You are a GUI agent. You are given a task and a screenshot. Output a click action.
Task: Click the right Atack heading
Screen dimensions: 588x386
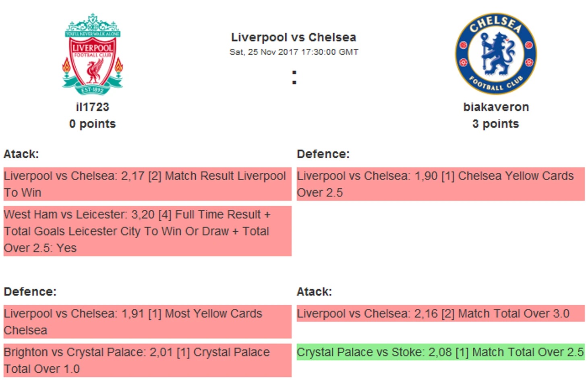(x=315, y=292)
